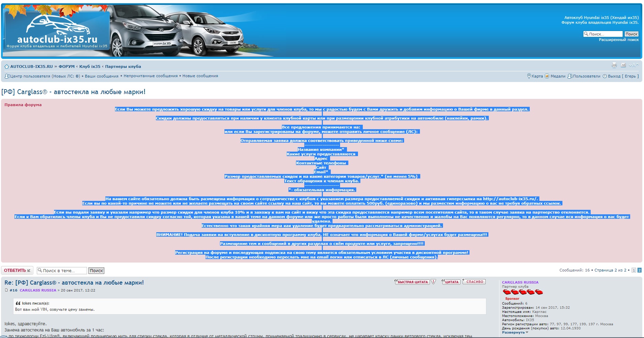Click ЦИТАТА quote button
This screenshot has height=338, width=644.
(451, 282)
